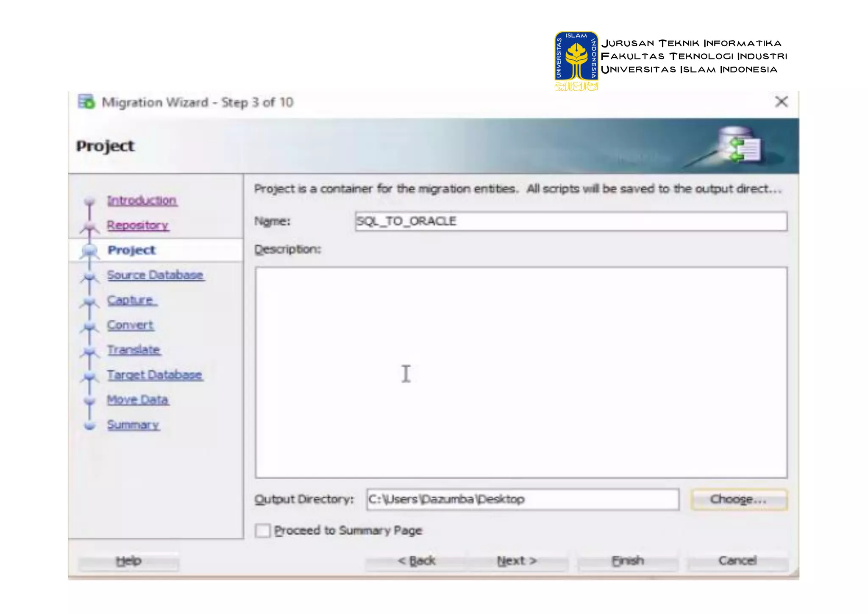
Task: Click the Cancel button
Action: tap(737, 561)
